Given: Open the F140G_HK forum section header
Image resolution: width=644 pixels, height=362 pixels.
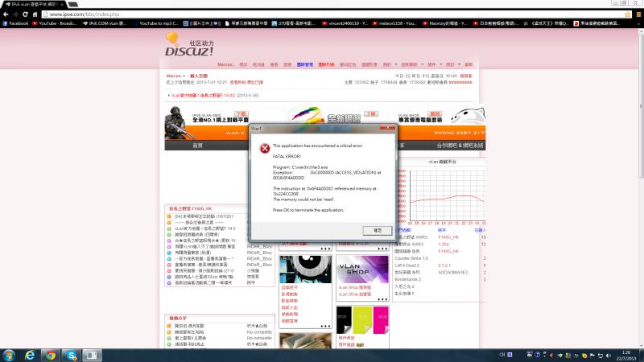Looking at the screenshot, I should [x=191, y=208].
